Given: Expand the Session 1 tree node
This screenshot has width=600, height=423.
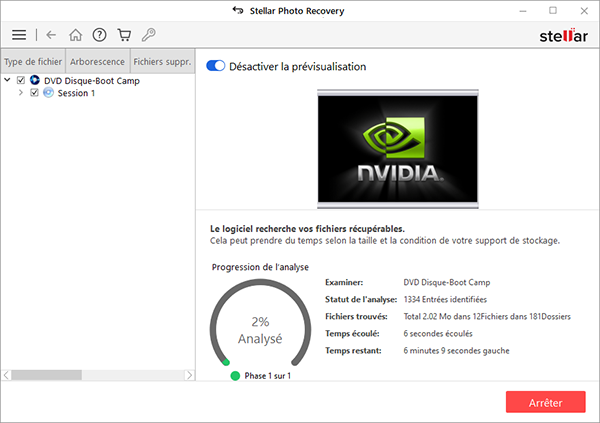Looking at the screenshot, I should point(22,93).
